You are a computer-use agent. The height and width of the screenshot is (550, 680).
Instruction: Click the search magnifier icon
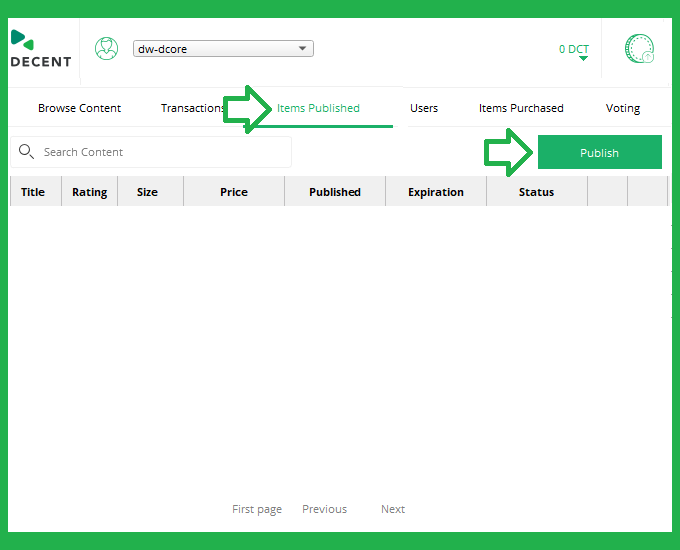(26, 151)
